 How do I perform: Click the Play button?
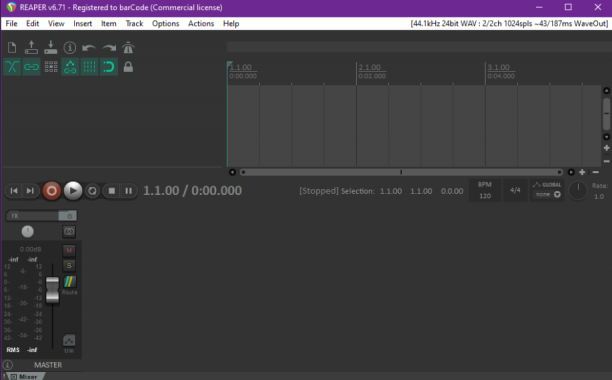click(73, 191)
